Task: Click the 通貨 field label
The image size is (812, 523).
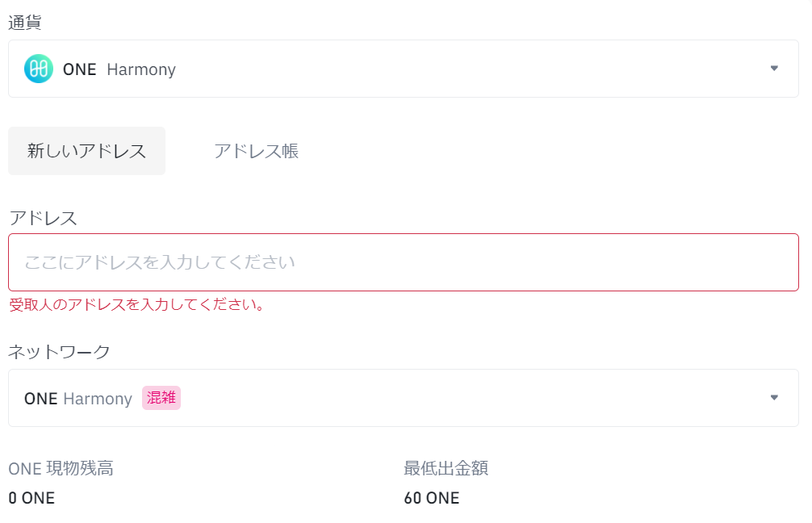Action: 25,23
